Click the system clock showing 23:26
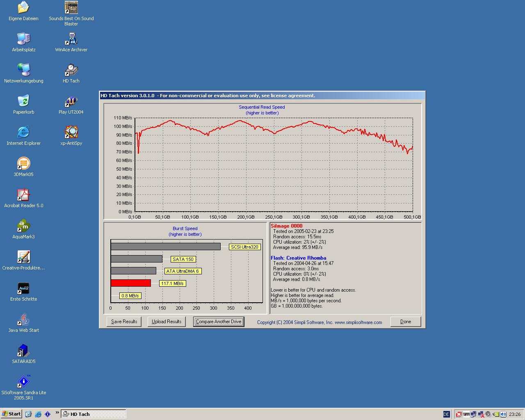The image size is (525, 420). 515,414
